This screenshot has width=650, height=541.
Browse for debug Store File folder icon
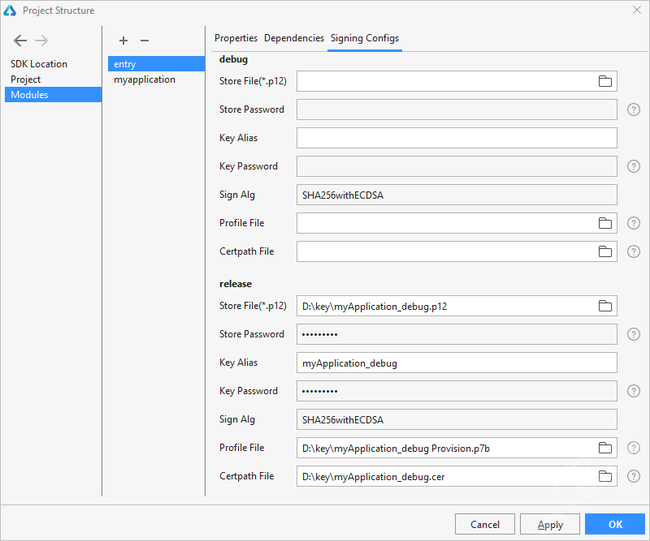click(x=605, y=81)
